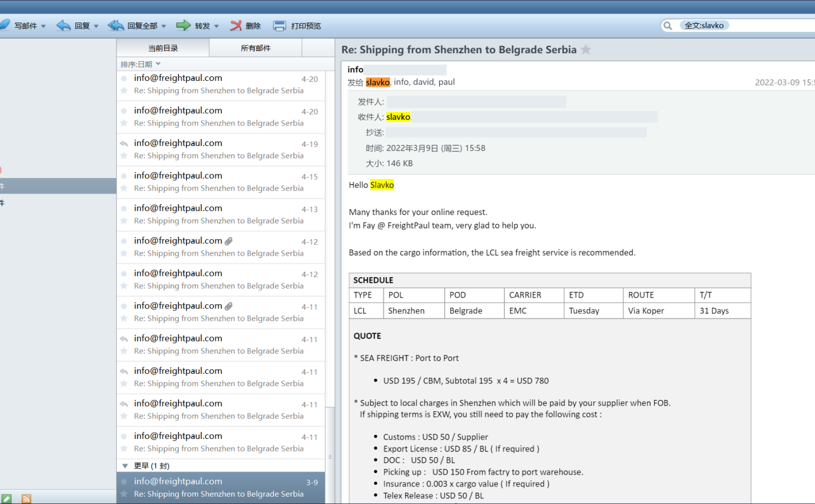Open the sort by date dropdown
Image resolution: width=815 pixels, height=504 pixels.
tap(140, 64)
